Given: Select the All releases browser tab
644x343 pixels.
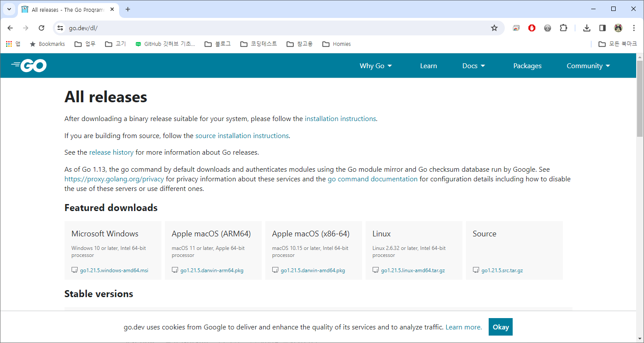Looking at the screenshot, I should 68,10.
